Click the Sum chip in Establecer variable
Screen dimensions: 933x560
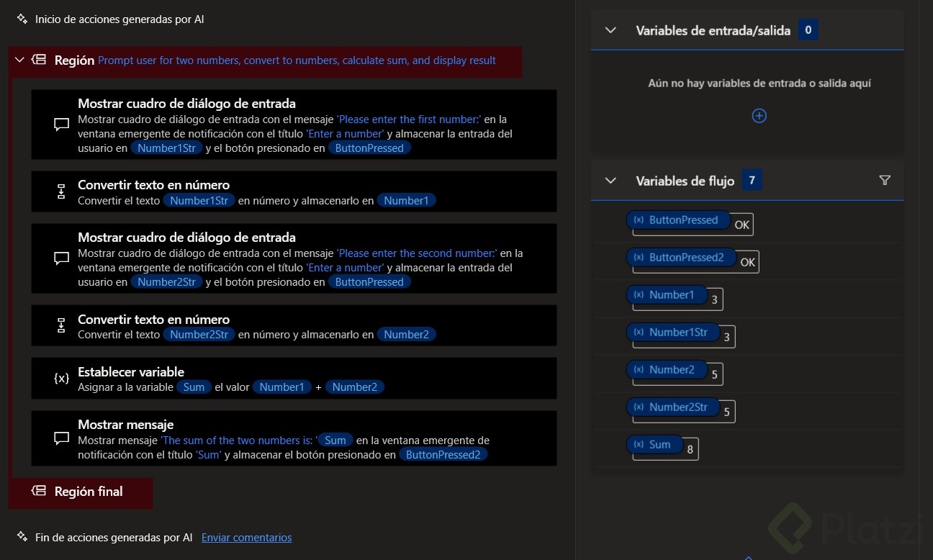tap(194, 387)
